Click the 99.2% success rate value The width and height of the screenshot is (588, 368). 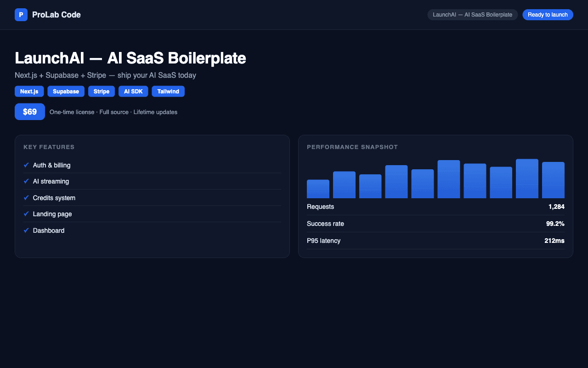click(x=555, y=224)
